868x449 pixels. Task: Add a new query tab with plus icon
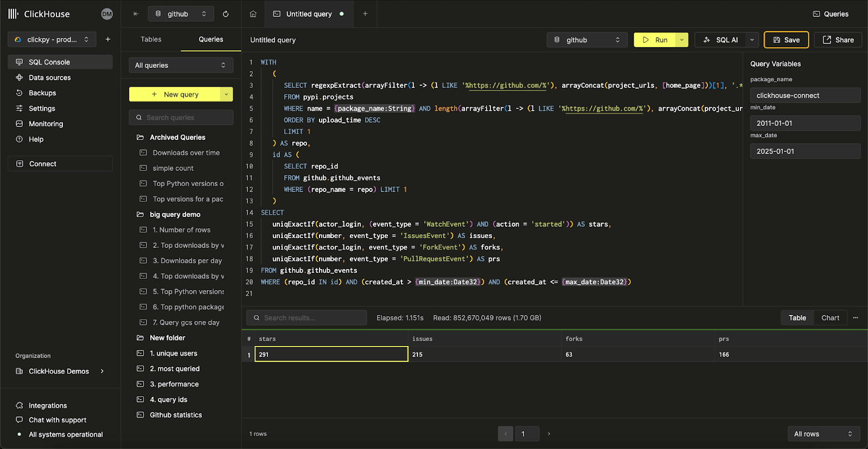click(x=365, y=14)
